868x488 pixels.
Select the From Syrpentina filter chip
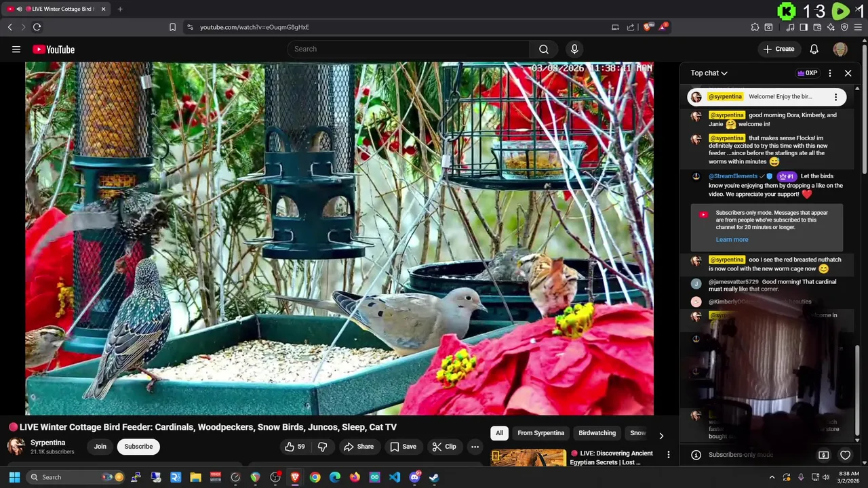coord(540,433)
